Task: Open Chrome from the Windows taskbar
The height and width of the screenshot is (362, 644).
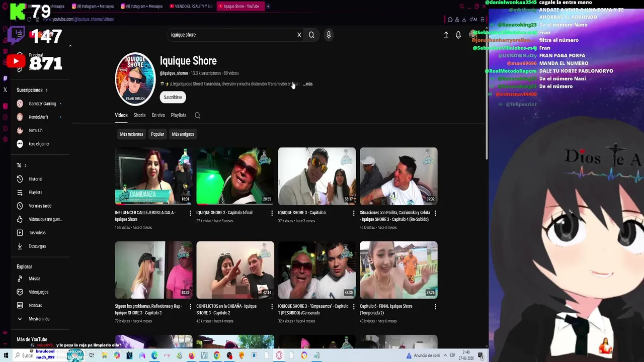Action: pyautogui.click(x=217, y=355)
